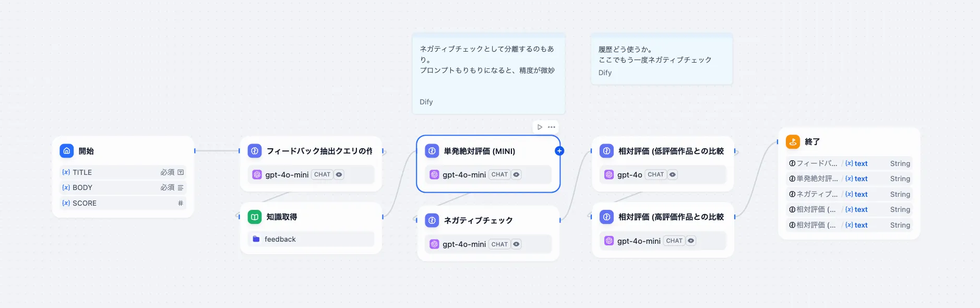Select the 開始 node title
980x308 pixels.
tap(86, 151)
